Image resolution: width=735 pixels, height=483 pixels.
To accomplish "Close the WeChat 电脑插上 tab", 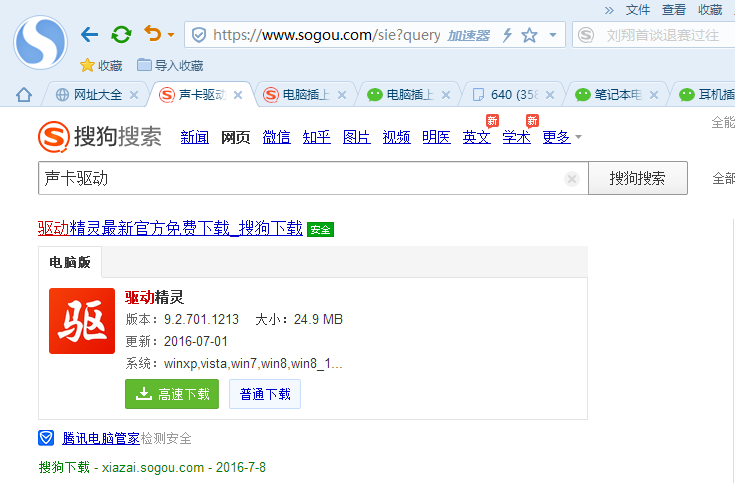I will pos(446,95).
